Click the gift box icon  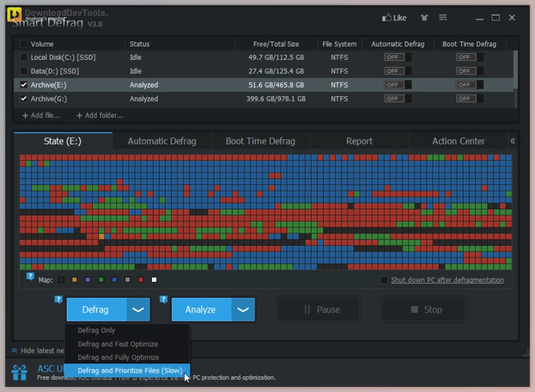(x=19, y=373)
